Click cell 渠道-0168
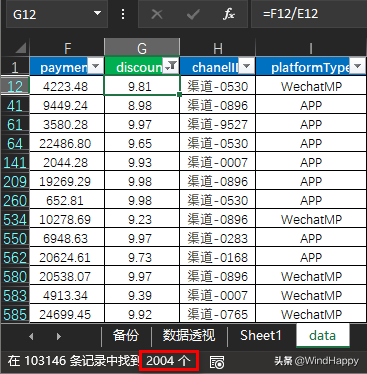The height and width of the screenshot is (374, 367). pyautogui.click(x=217, y=257)
